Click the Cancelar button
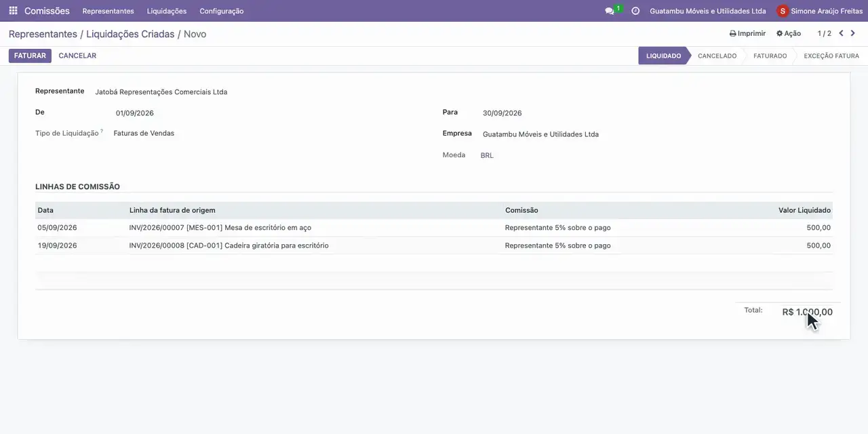 click(77, 56)
